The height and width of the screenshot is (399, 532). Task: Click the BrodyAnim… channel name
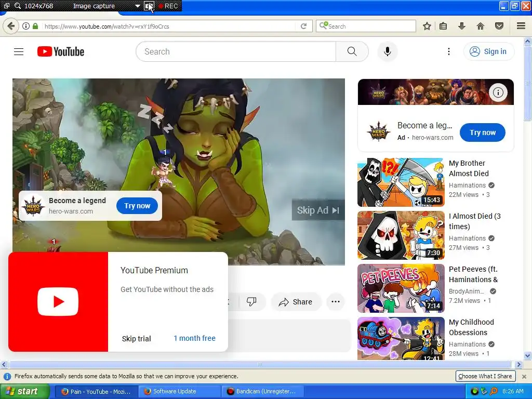467,291
